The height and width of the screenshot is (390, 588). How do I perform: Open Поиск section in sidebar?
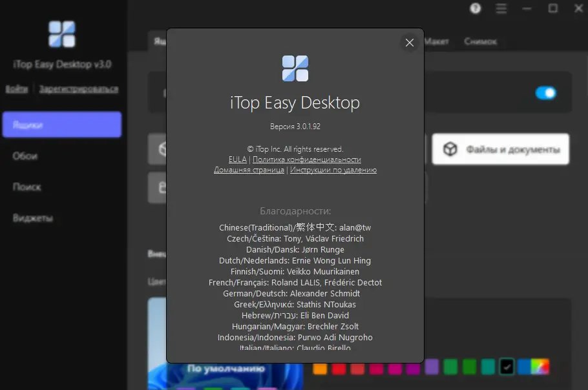click(26, 187)
